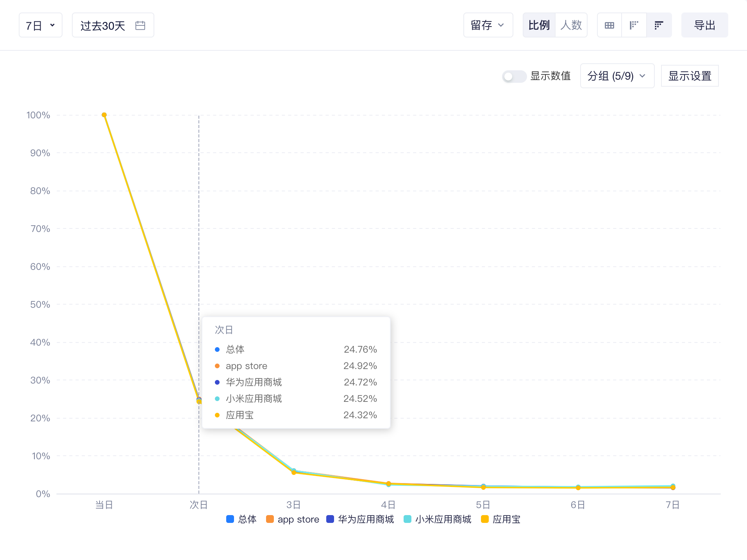This screenshot has height=560, width=747.
Task: Select the vertical bar chart view icon
Action: 634,25
